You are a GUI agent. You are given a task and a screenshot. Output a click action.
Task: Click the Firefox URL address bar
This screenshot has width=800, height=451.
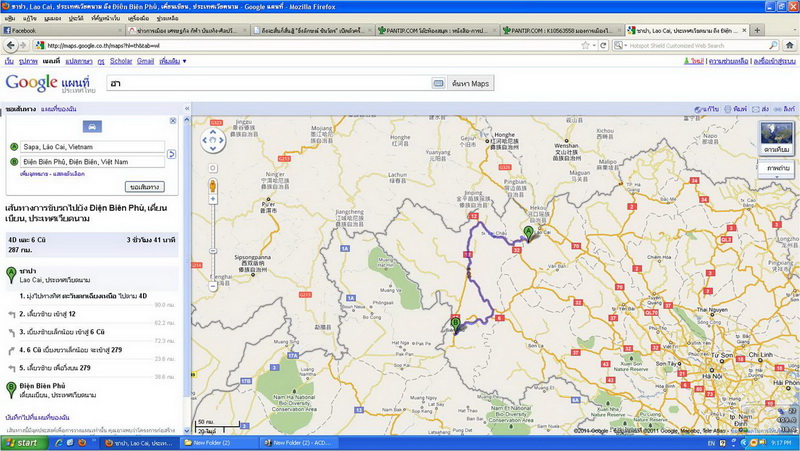coord(311,45)
